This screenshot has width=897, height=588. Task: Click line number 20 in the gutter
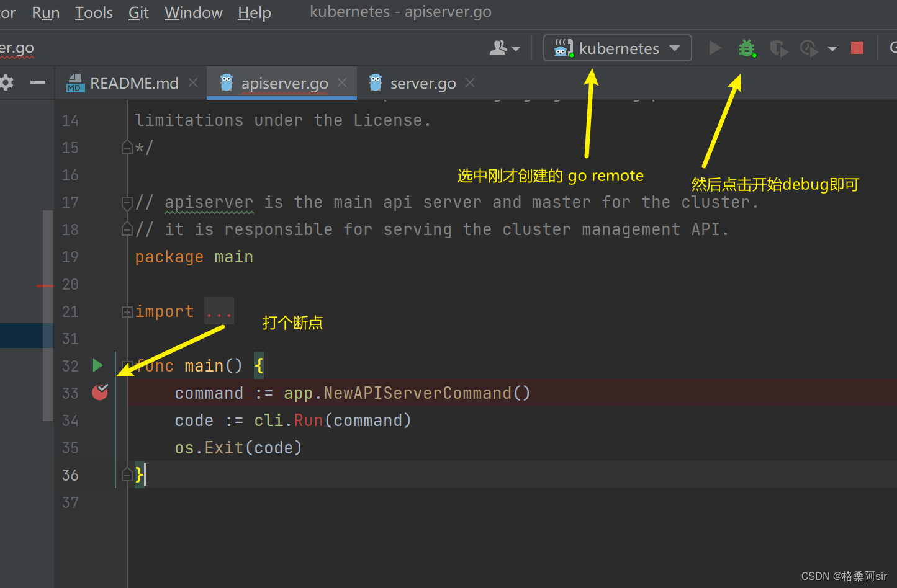pos(70,284)
